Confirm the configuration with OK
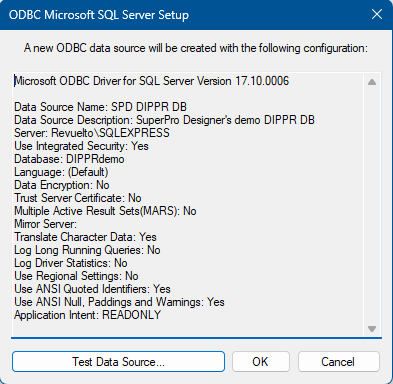Screen dimensions: 393x384 (260, 362)
